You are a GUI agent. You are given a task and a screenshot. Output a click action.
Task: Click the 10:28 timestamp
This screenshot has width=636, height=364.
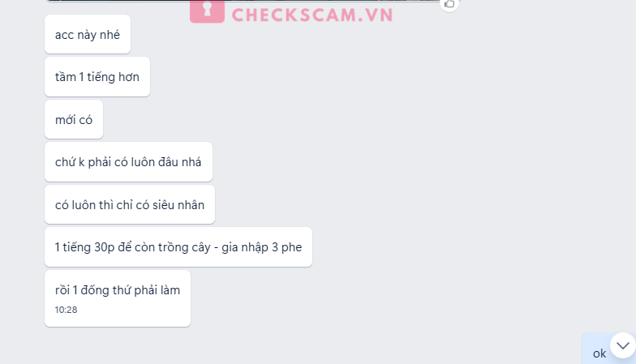pyautogui.click(x=67, y=310)
